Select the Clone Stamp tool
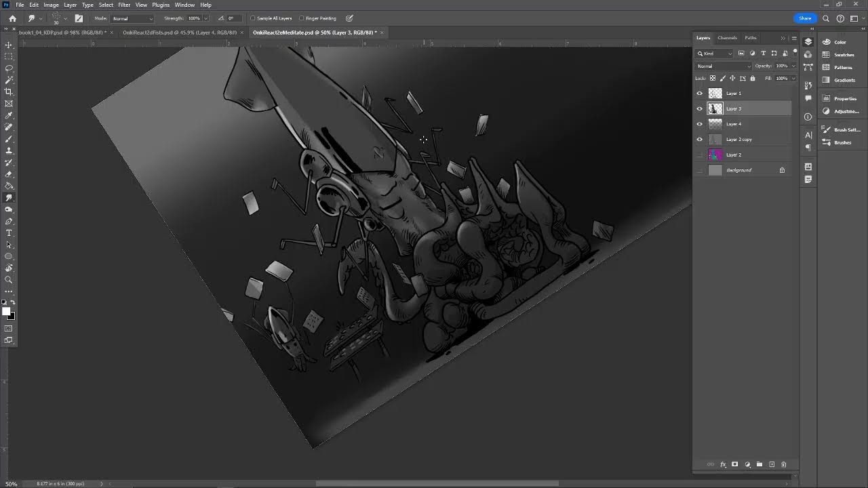This screenshot has width=868, height=488. [9, 150]
